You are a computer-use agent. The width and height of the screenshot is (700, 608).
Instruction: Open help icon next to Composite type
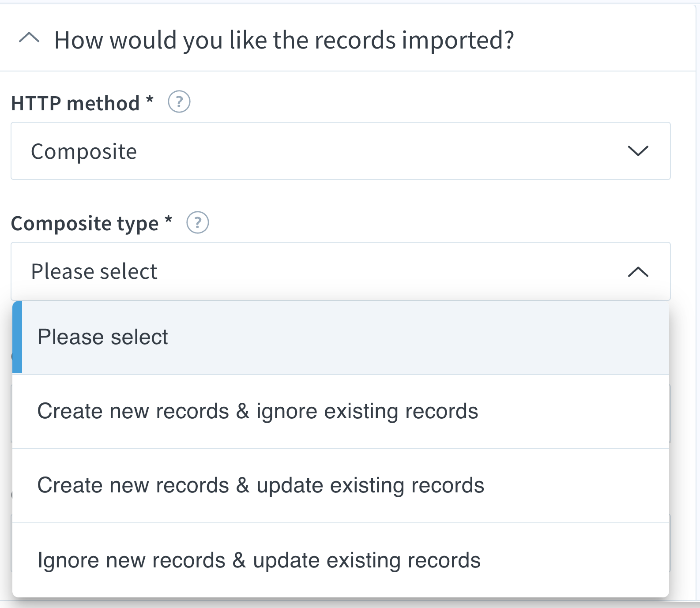198,222
